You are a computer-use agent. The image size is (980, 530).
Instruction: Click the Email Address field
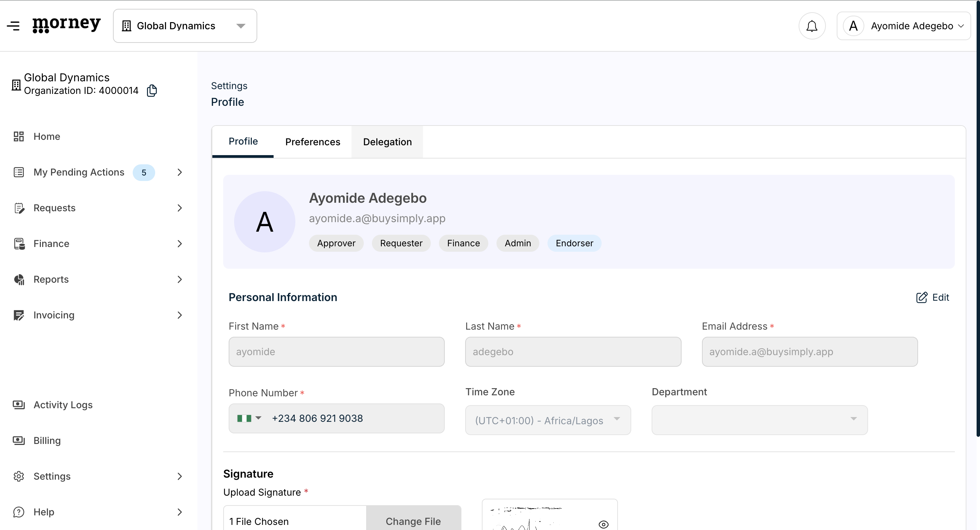[810, 352]
